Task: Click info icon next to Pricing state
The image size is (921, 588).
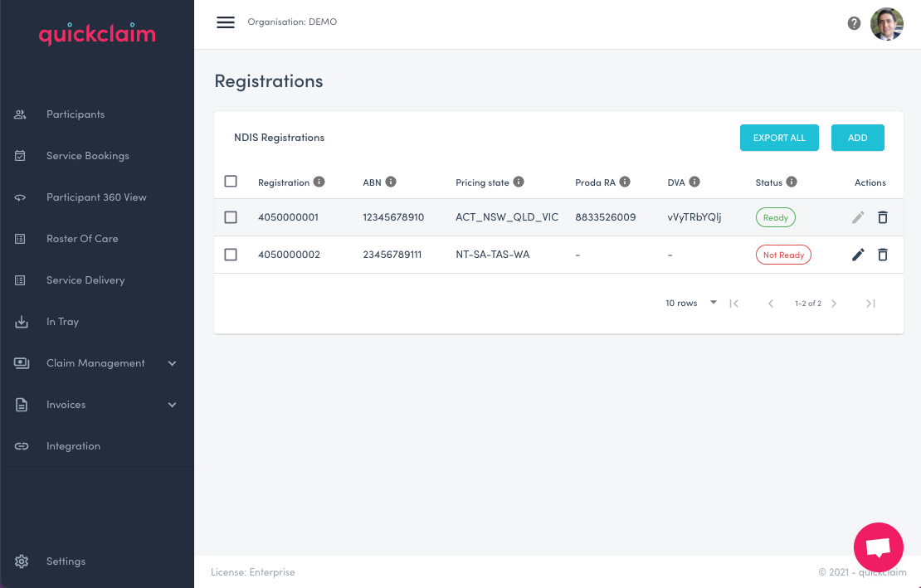Action: pyautogui.click(x=519, y=182)
